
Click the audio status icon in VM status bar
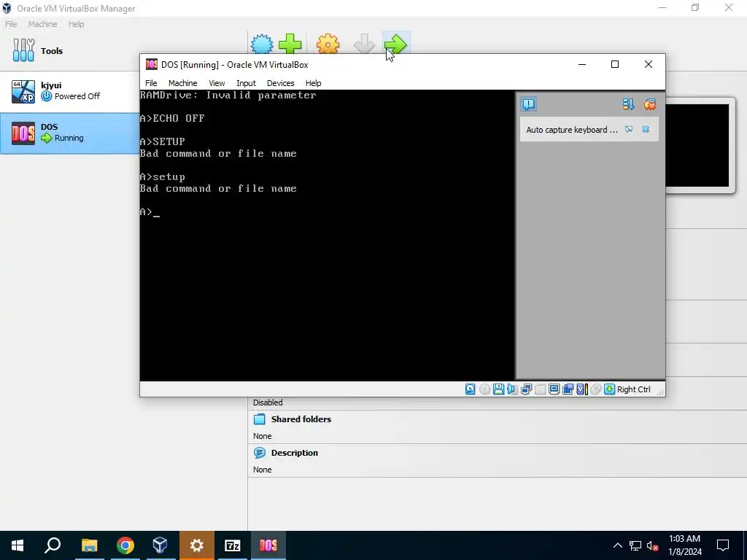512,389
